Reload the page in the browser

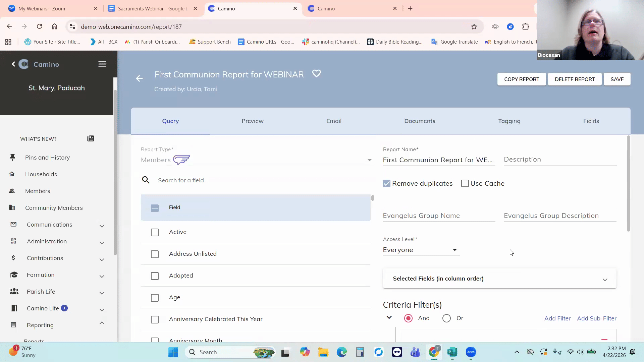click(39, 26)
